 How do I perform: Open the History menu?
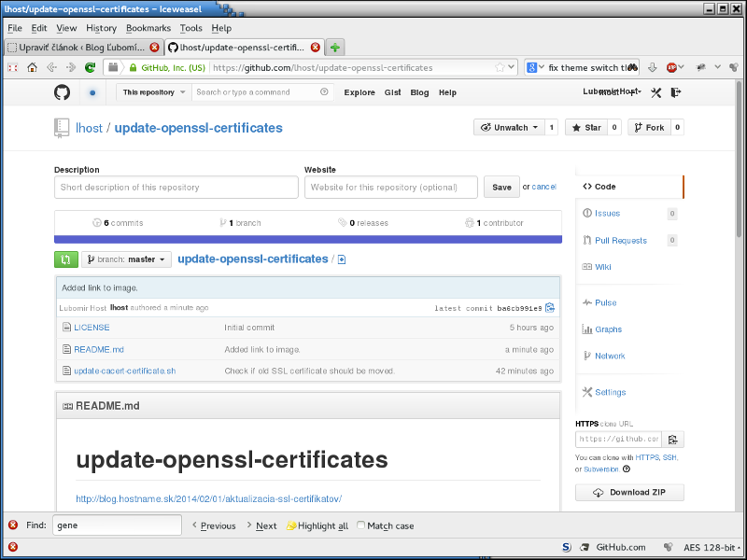pyautogui.click(x=101, y=28)
